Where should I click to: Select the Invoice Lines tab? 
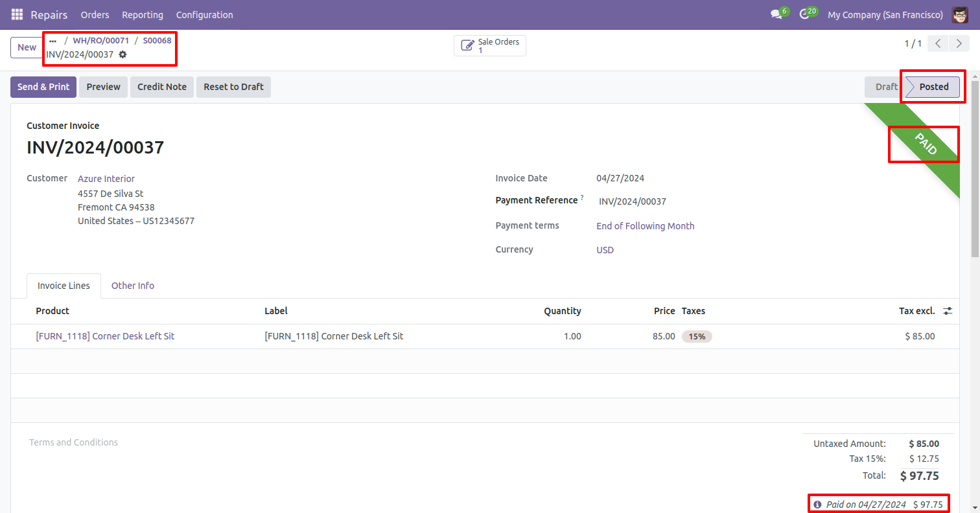pyautogui.click(x=64, y=286)
